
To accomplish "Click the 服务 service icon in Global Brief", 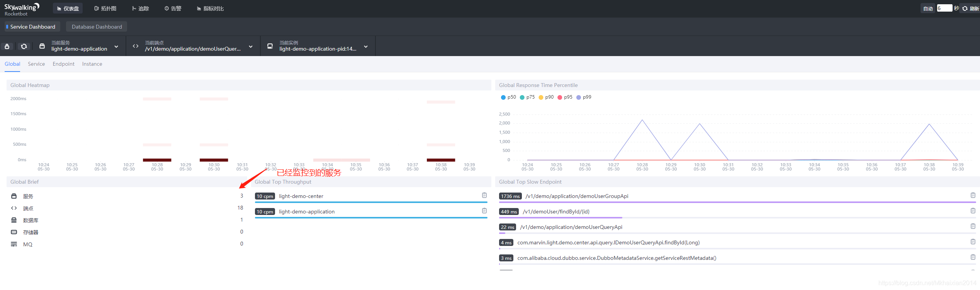I will [14, 196].
